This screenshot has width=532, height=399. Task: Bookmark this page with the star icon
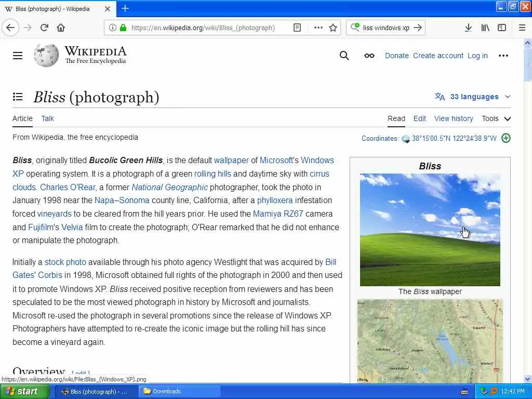click(x=333, y=28)
